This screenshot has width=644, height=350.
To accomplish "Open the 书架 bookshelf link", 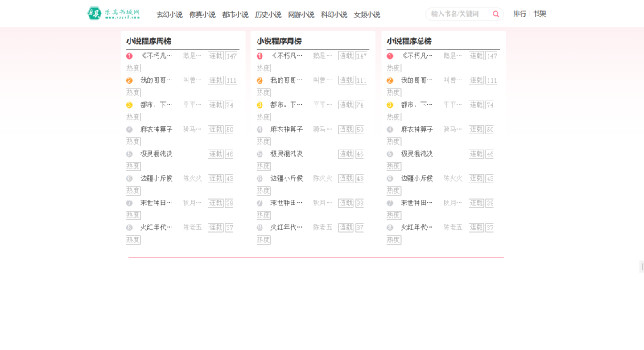I will coord(539,14).
